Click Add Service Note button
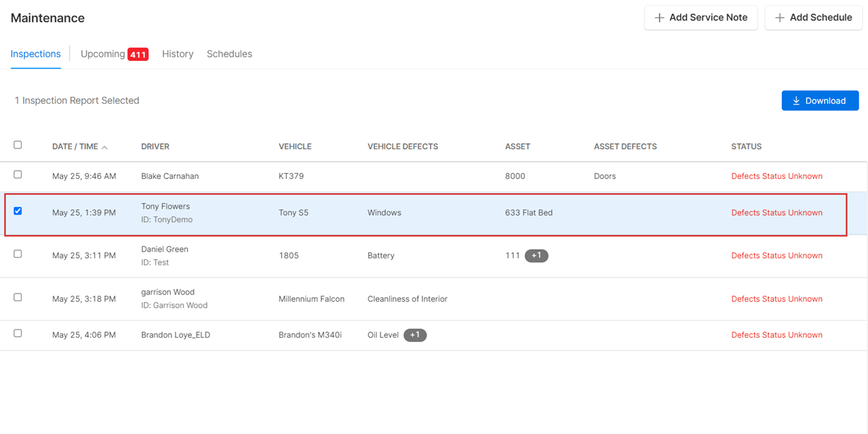 click(x=701, y=18)
